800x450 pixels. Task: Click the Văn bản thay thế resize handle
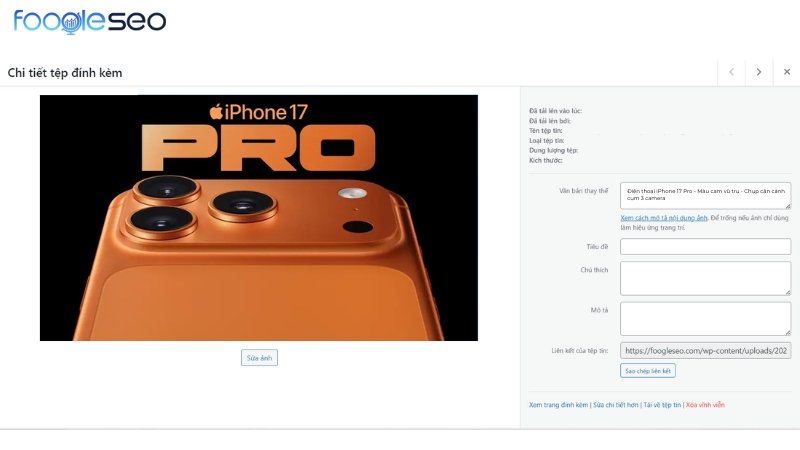click(x=788, y=206)
